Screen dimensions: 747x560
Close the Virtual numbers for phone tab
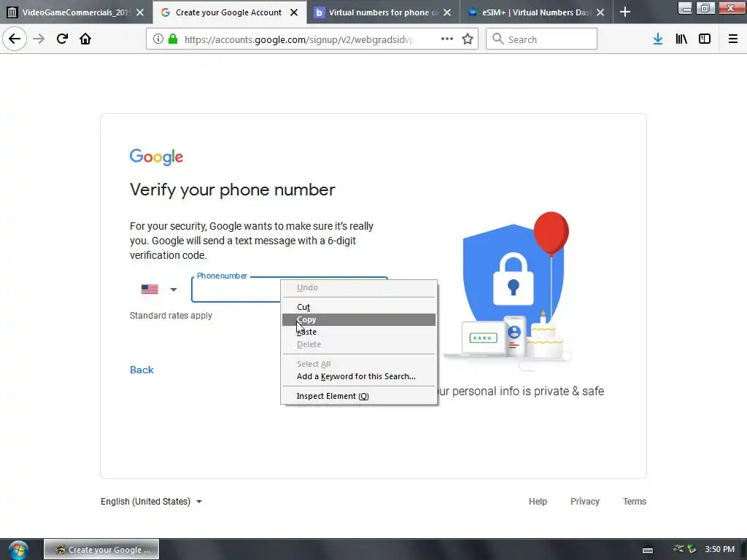[x=447, y=12]
